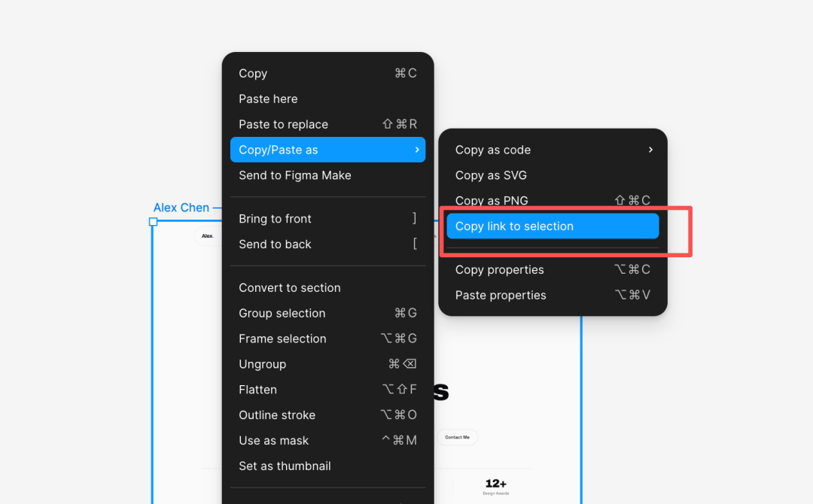Choose Paste properties
Viewport: 813px width, 504px height.
pyautogui.click(x=553, y=295)
